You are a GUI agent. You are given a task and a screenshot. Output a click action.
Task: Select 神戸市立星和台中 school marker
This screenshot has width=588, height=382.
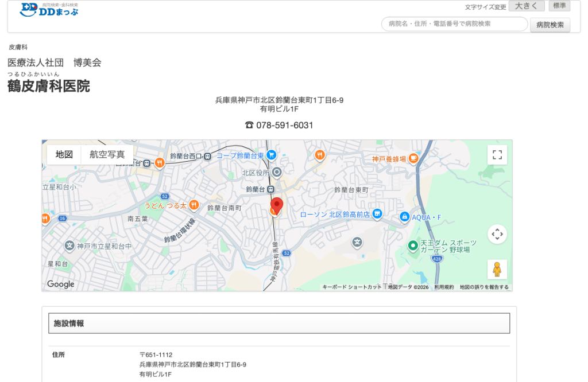pyautogui.click(x=69, y=245)
